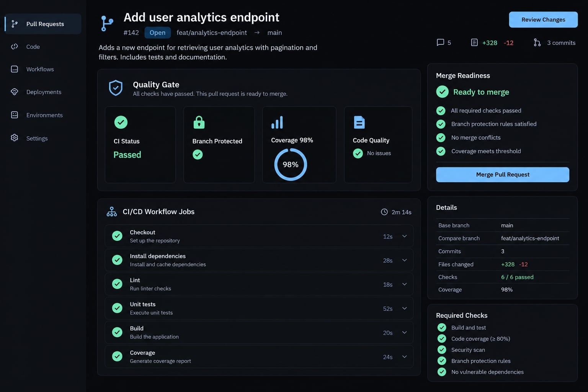Click the check beside All required checks passed

(441, 111)
